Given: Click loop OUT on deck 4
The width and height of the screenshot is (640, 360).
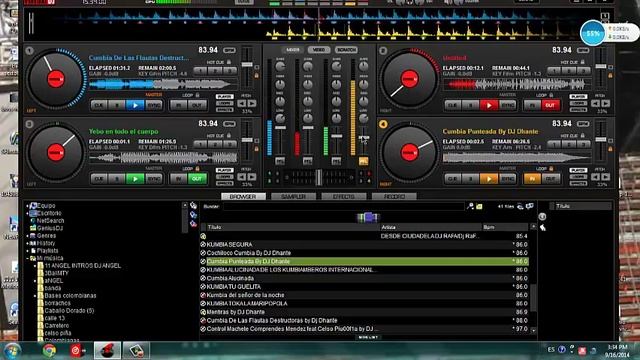Looking at the screenshot, I should coord(550,179).
